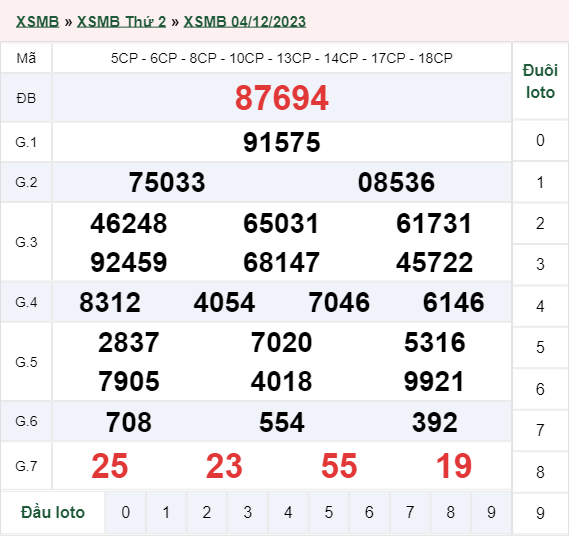Screen dimensions: 569x536
Task: Select head loto digit 5
Action: [x=329, y=512]
